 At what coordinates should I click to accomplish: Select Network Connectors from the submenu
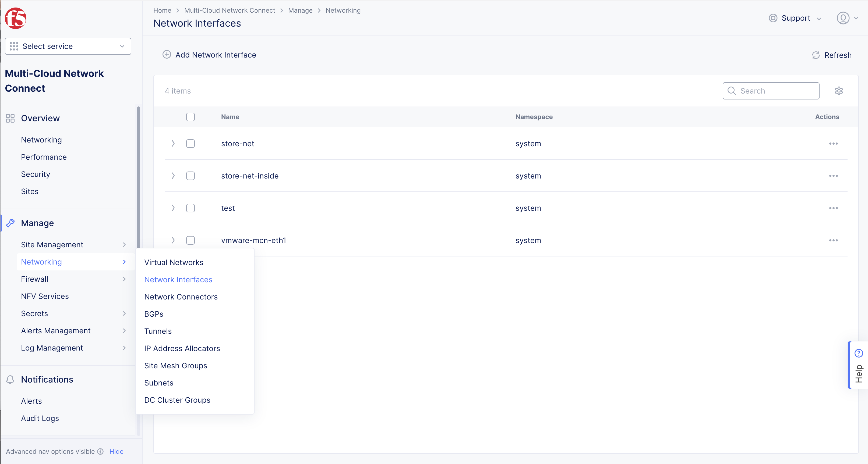click(x=181, y=297)
